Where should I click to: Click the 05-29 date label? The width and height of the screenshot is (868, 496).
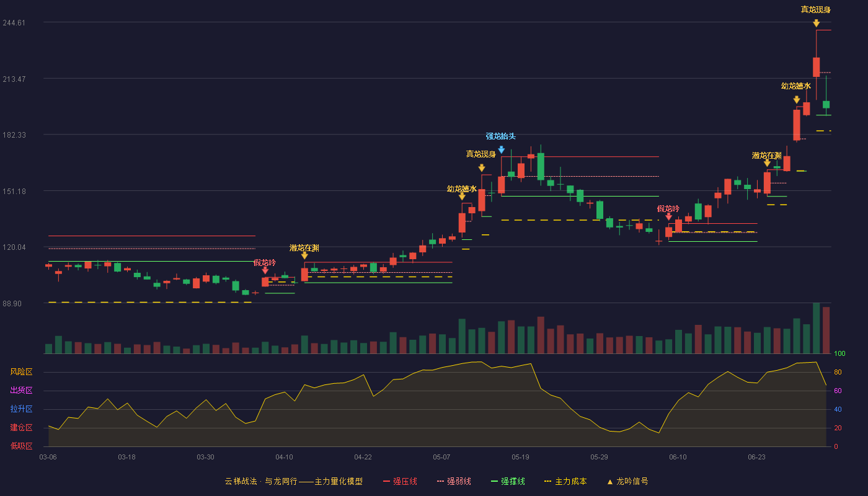(599, 457)
